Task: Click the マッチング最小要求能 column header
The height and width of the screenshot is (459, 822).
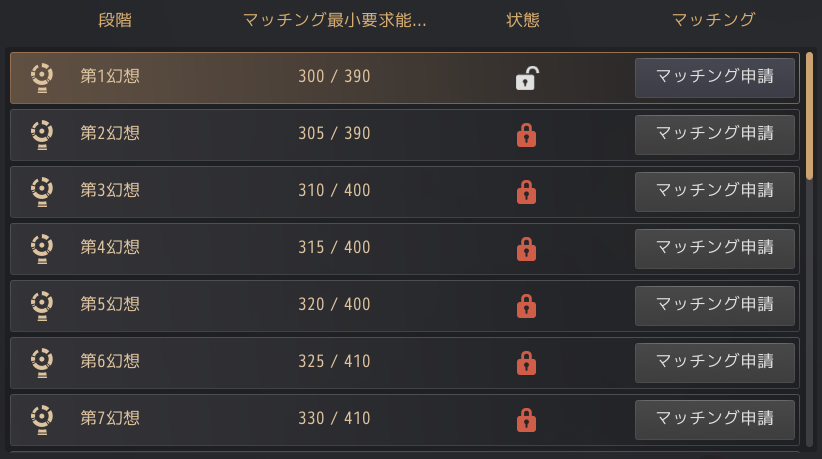Action: pos(334,20)
